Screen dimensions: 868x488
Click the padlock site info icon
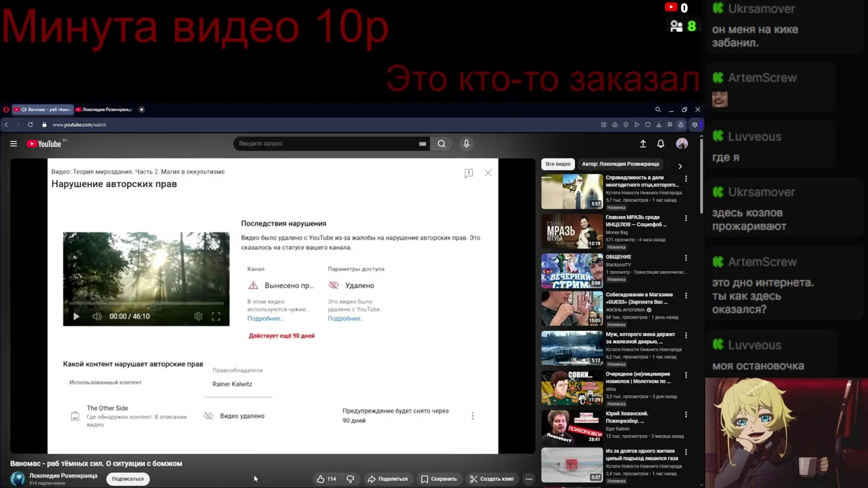(45, 125)
